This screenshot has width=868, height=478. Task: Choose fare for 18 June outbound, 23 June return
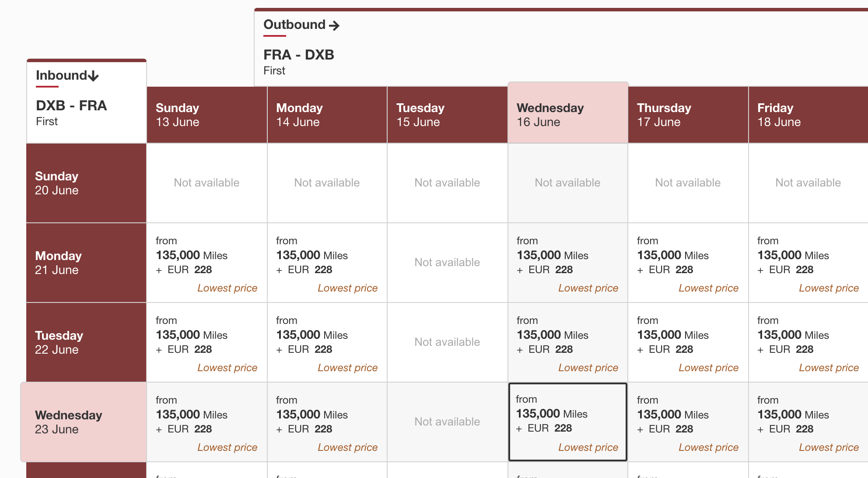point(808,422)
